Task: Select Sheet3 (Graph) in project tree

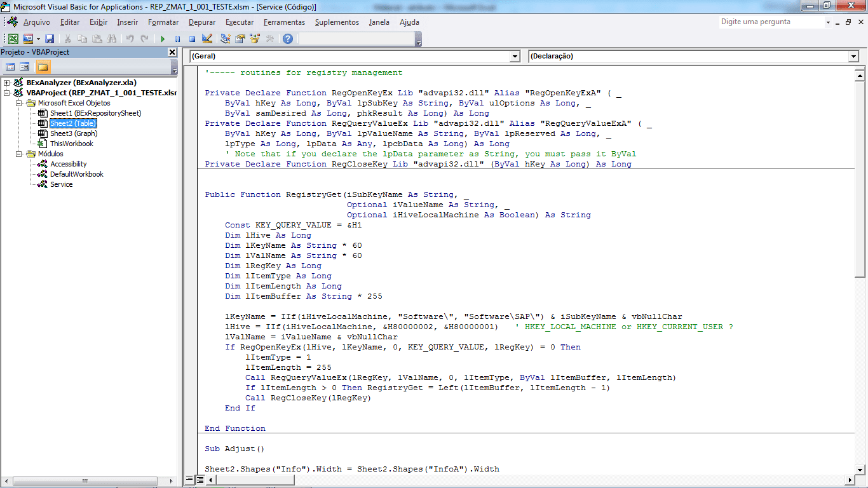Action: (x=74, y=133)
